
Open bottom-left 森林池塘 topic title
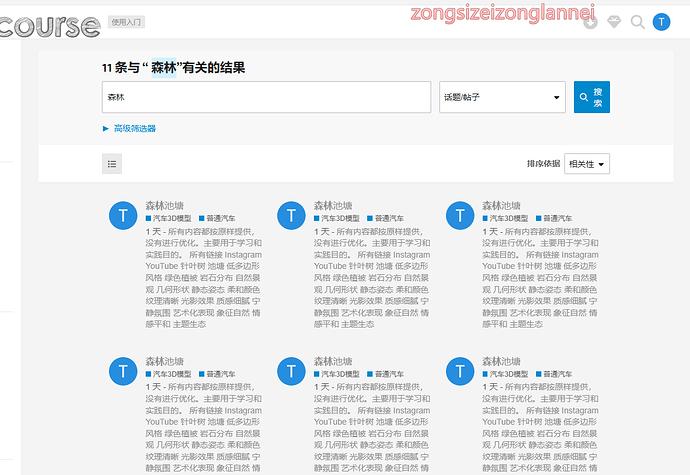(x=165, y=361)
